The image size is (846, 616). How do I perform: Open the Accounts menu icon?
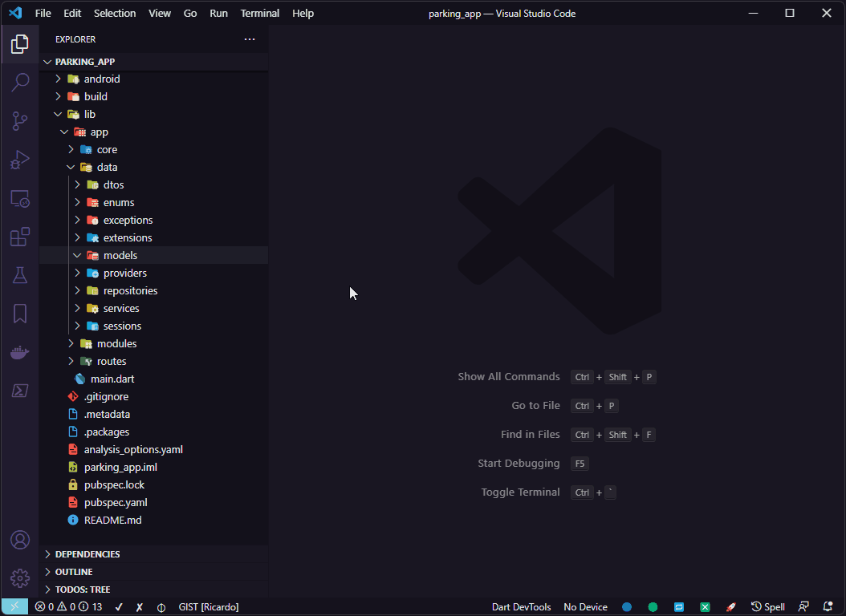(x=20, y=540)
